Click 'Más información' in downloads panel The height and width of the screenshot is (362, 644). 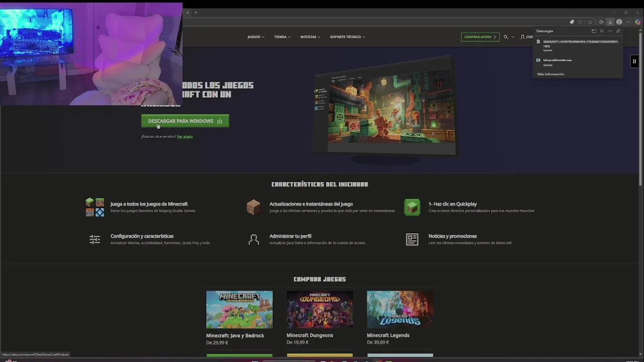point(551,74)
